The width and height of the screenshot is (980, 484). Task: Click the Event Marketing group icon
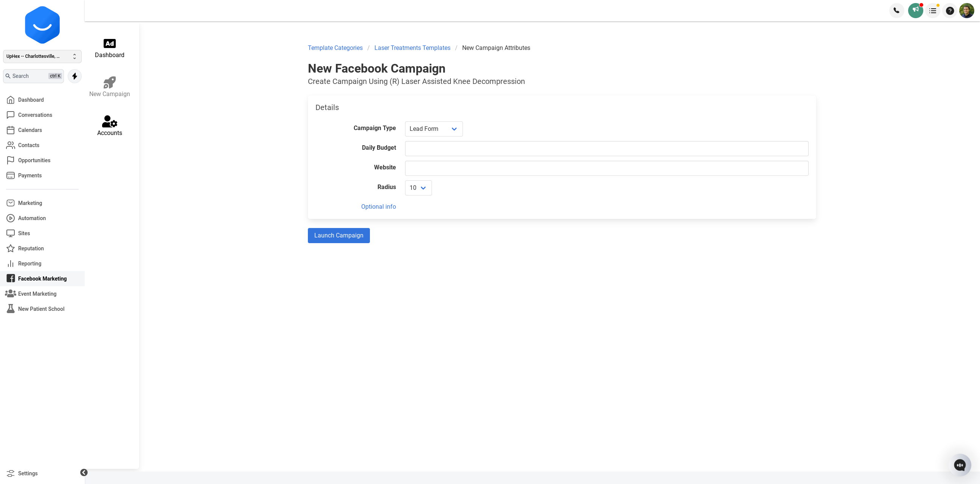(10, 293)
